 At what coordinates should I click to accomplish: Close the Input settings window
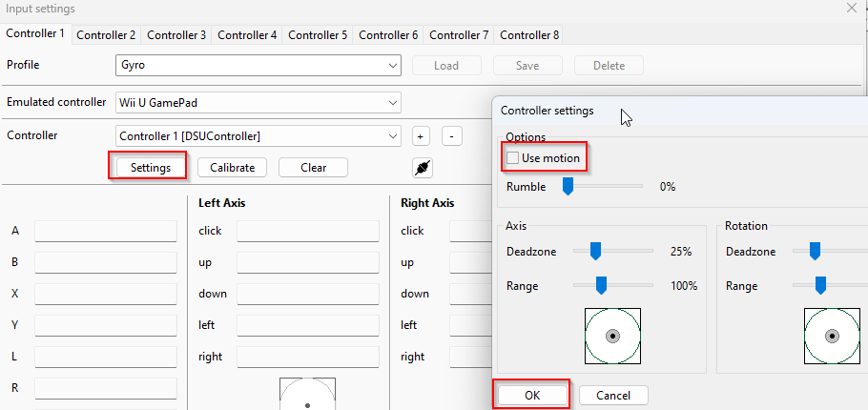851,8
